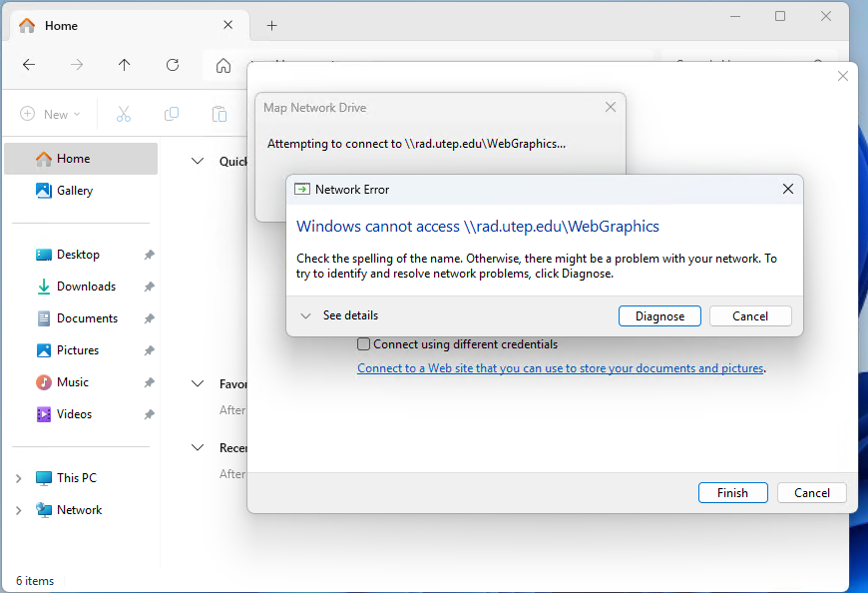Go forward using the Forward arrow

coord(77,65)
